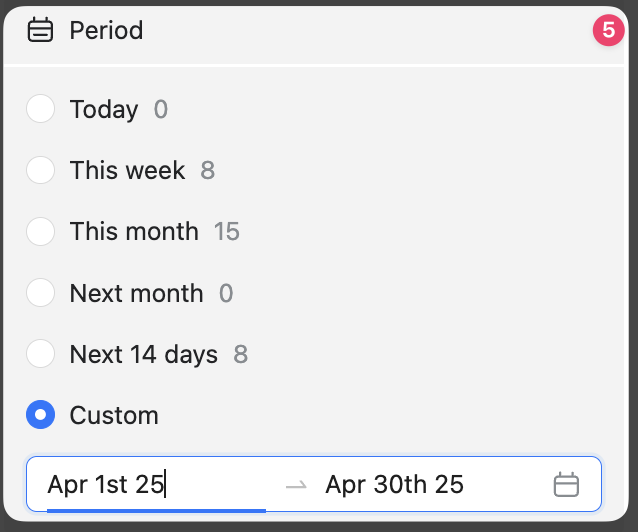This screenshot has width=638, height=532.
Task: Collapse the Period section header
Action: tap(106, 31)
